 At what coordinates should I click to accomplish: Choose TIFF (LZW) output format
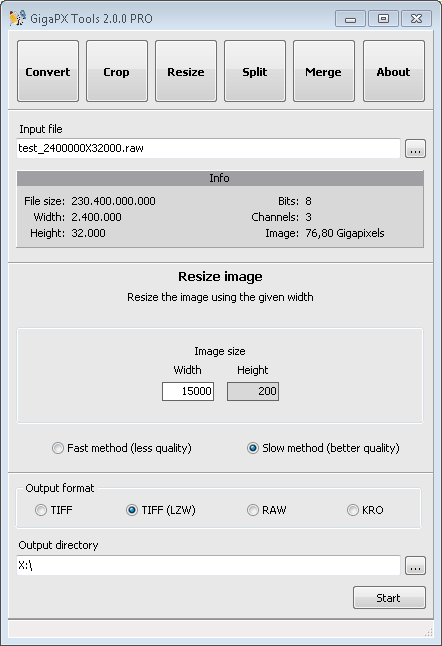tap(161, 510)
